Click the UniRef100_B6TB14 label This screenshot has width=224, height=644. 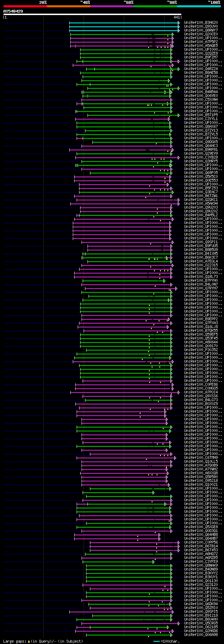click(201, 546)
